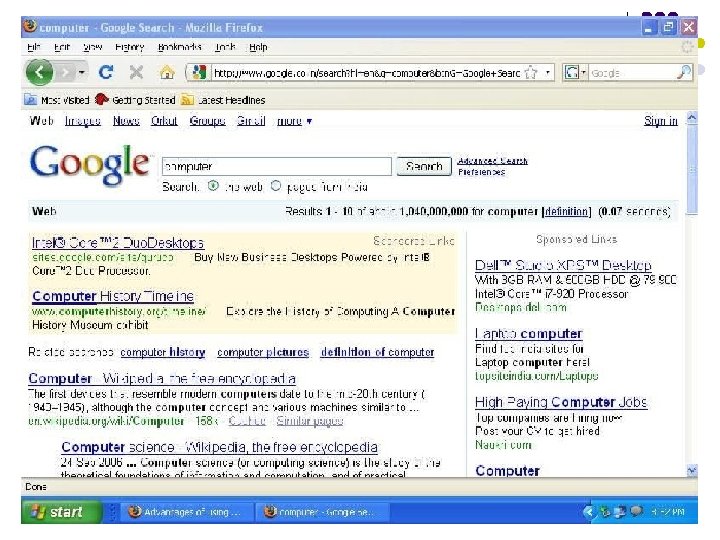Click the [definition] link in results bar
Image resolution: width=720 pixels, height=540 pixels.
click(567, 211)
